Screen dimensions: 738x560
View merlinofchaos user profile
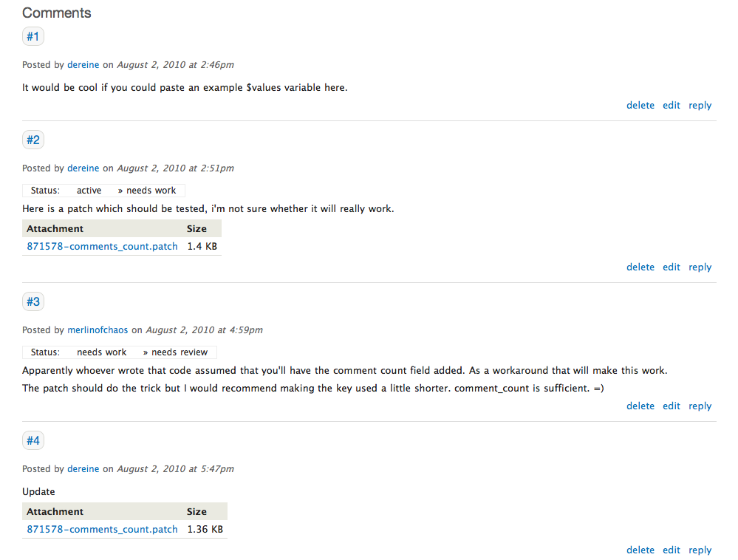[x=98, y=330]
